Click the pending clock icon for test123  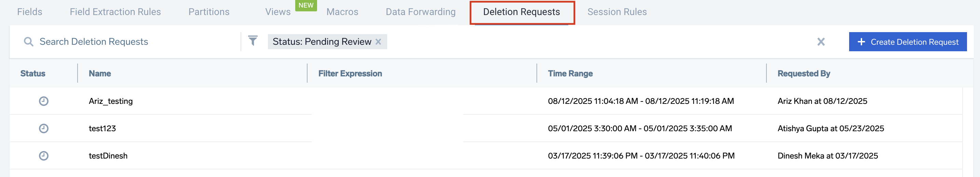click(x=44, y=129)
